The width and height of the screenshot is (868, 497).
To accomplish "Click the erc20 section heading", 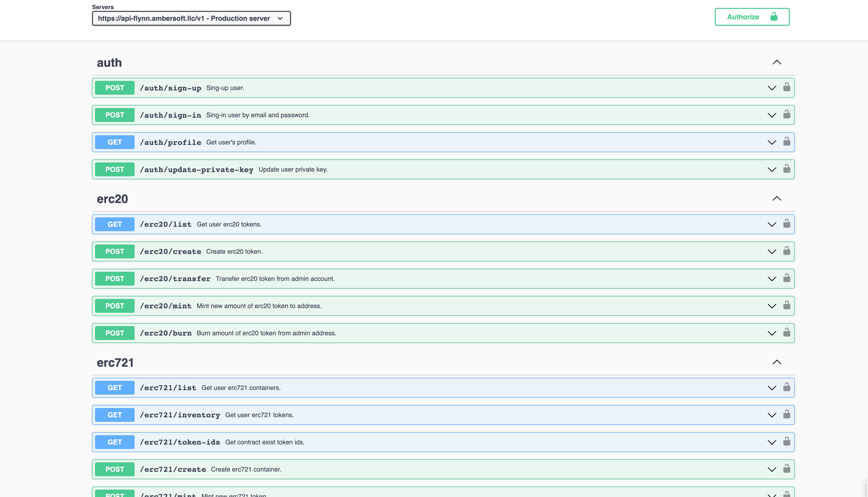I will click(x=112, y=199).
